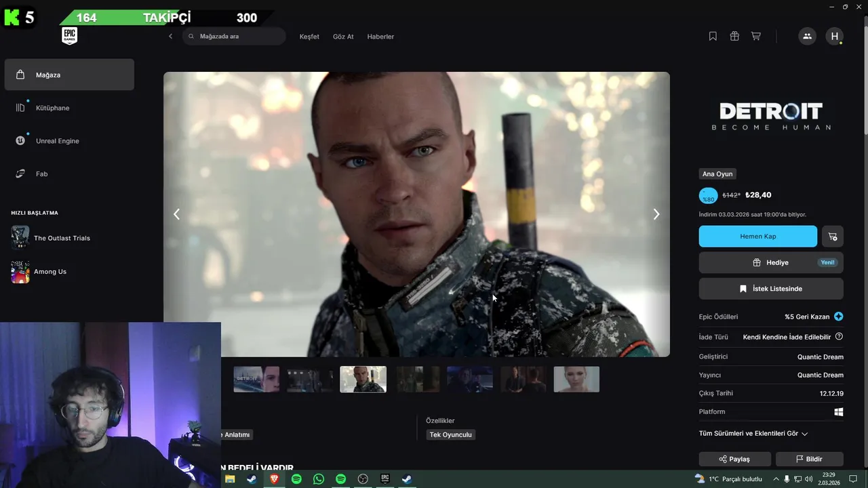Click the Bildir report button
This screenshot has width=868, height=488.
click(810, 459)
